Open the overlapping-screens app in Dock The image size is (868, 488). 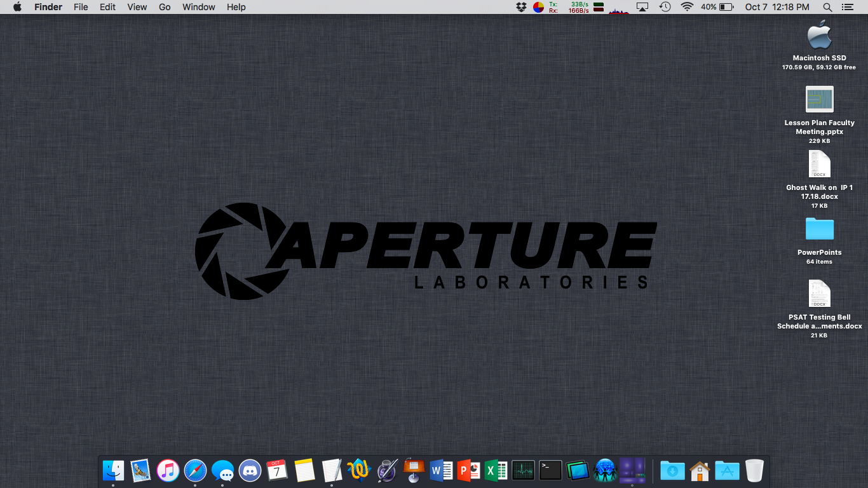click(x=578, y=470)
